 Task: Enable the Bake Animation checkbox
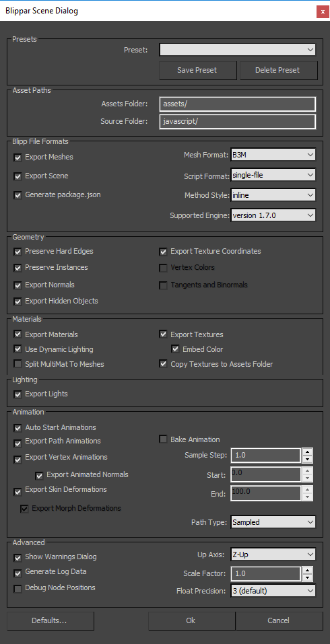tap(163, 439)
